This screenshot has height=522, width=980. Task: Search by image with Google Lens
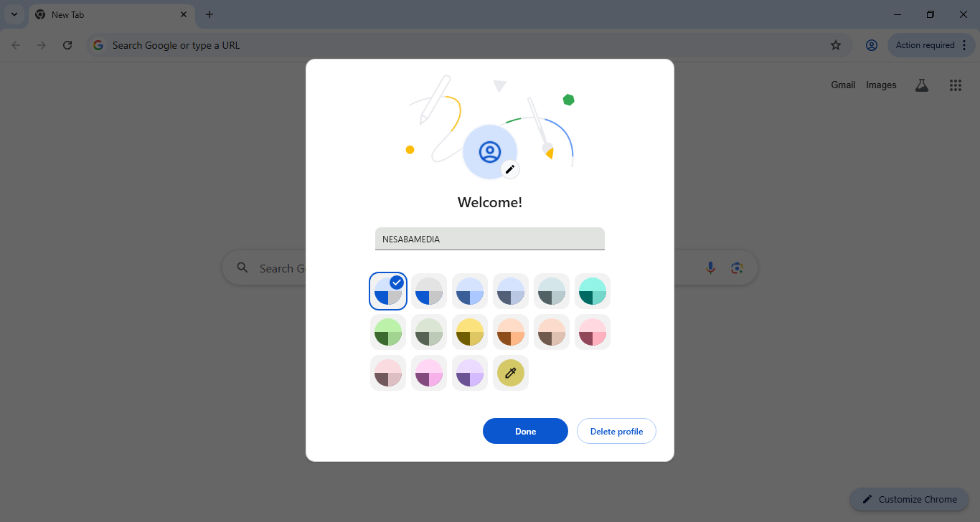click(736, 267)
